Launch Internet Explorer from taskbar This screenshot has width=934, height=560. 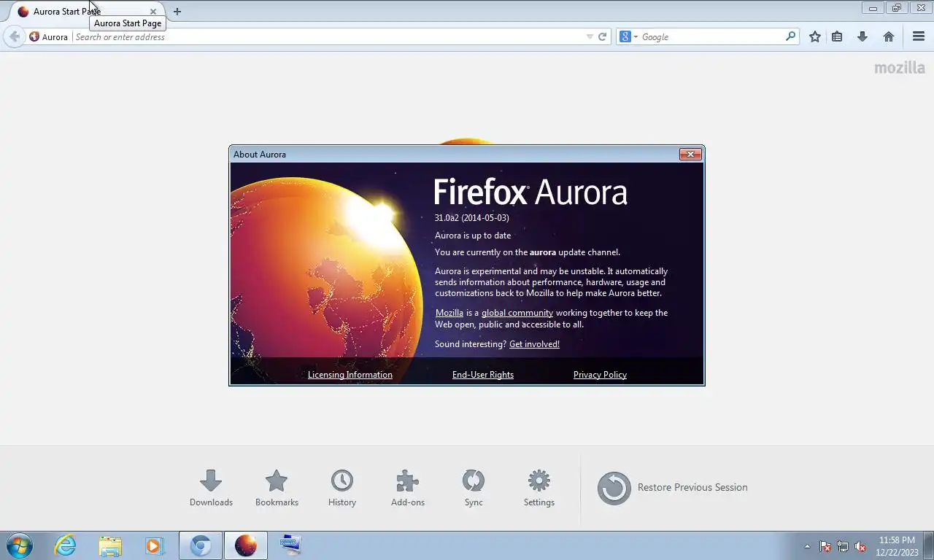65,545
